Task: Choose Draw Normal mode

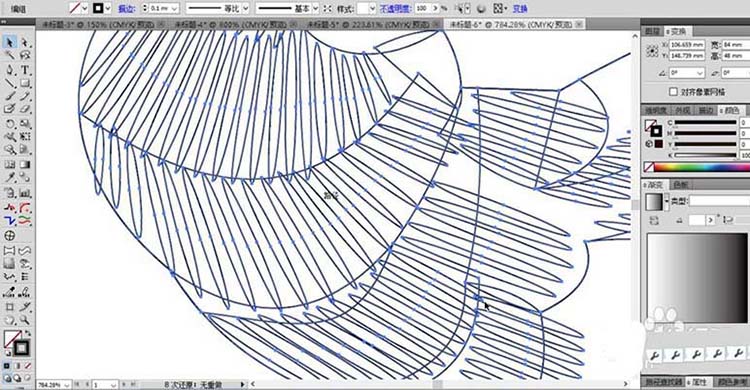Action: coord(7,378)
